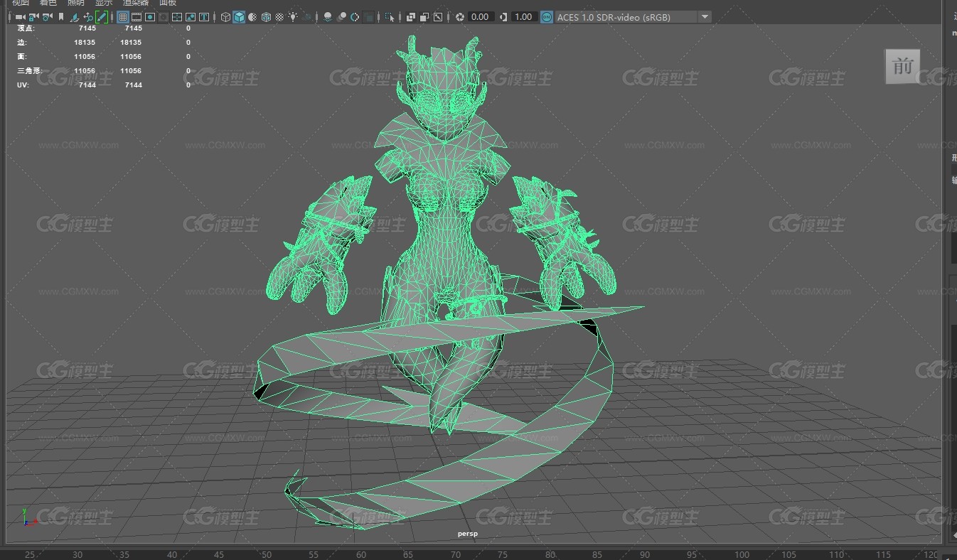Click the Isolate Select icon
The width and height of the screenshot is (957, 560).
[x=390, y=16]
